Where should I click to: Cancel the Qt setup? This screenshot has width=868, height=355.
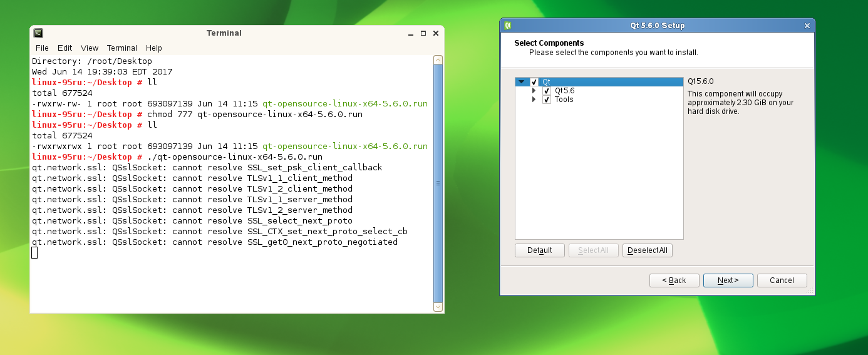pos(782,280)
